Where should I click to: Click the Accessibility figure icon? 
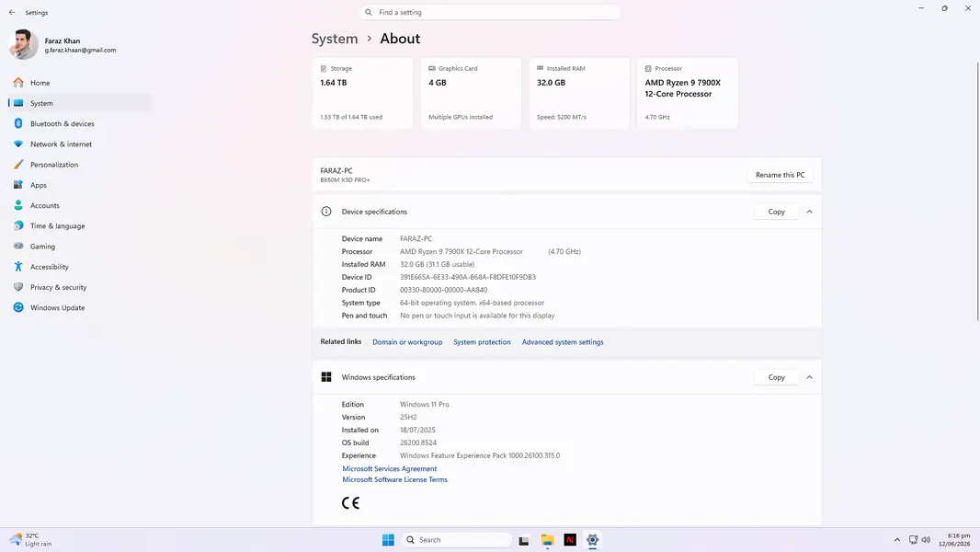point(18,267)
